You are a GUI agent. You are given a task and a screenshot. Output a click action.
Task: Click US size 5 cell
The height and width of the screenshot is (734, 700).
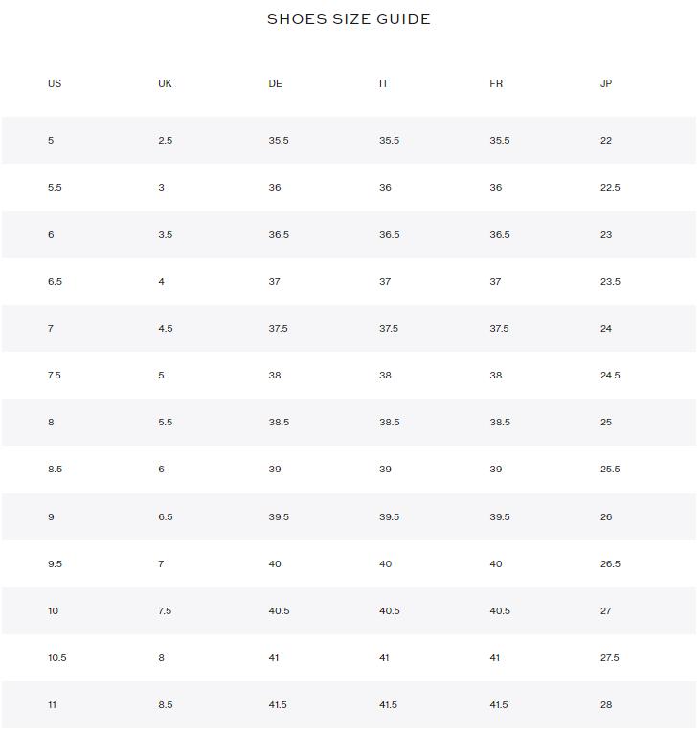click(51, 141)
